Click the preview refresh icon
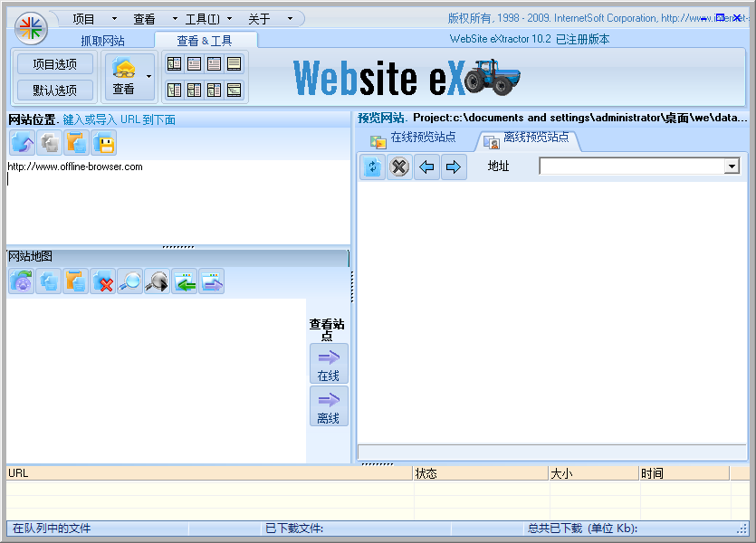756x543 pixels. 372,167
